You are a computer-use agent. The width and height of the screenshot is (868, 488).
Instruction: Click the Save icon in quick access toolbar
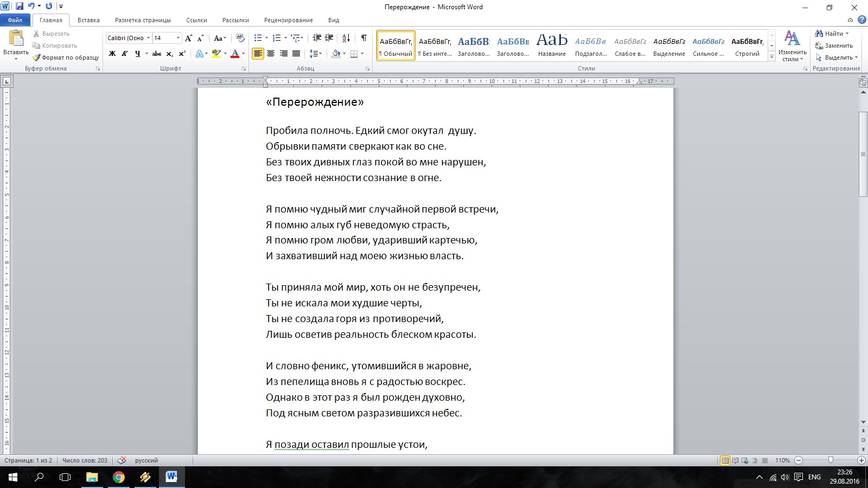click(20, 7)
